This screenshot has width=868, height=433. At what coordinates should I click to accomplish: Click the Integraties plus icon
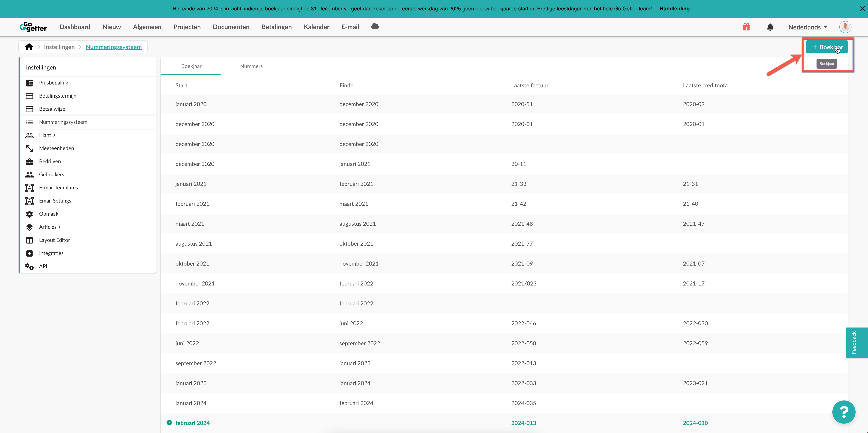pos(30,253)
